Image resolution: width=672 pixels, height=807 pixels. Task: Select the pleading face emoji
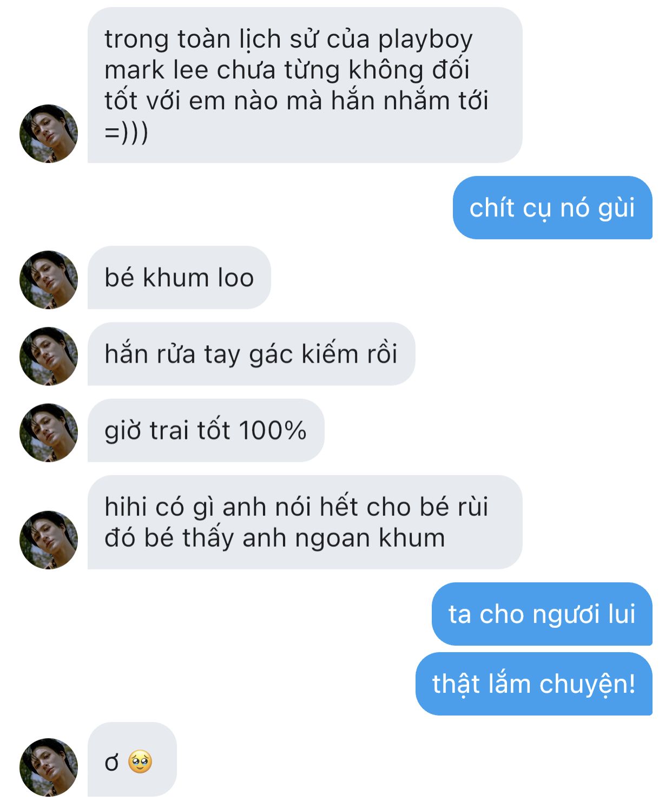(140, 762)
